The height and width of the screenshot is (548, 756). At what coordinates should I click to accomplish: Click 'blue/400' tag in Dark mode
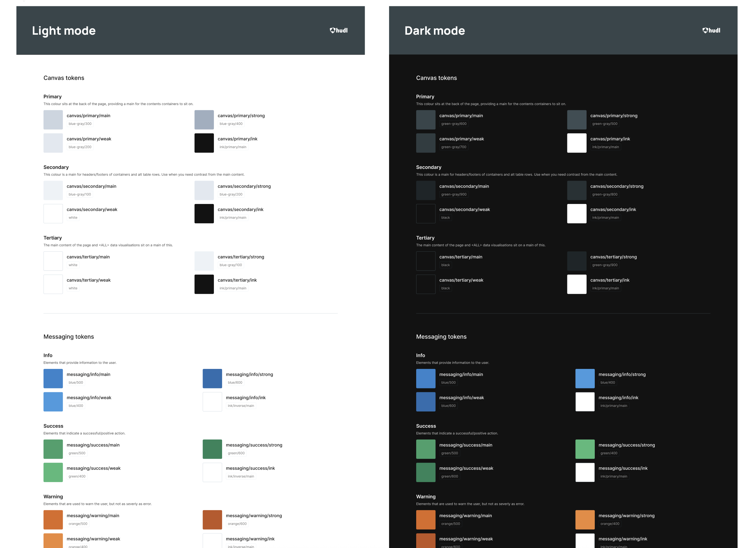(x=608, y=383)
